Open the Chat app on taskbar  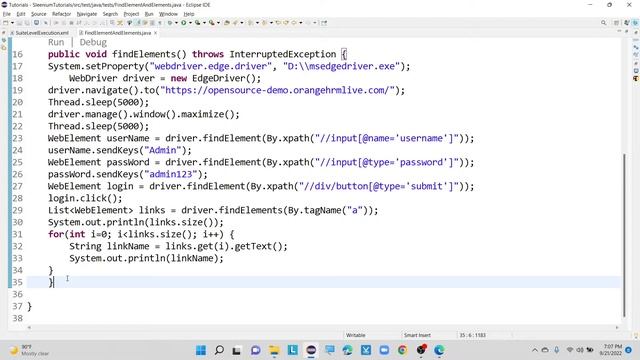(256, 350)
